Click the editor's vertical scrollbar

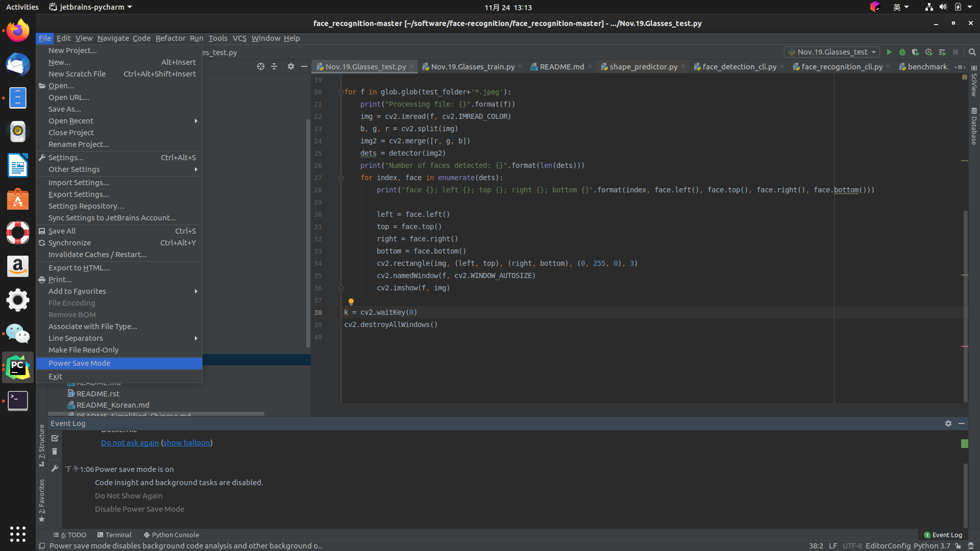coord(965,306)
